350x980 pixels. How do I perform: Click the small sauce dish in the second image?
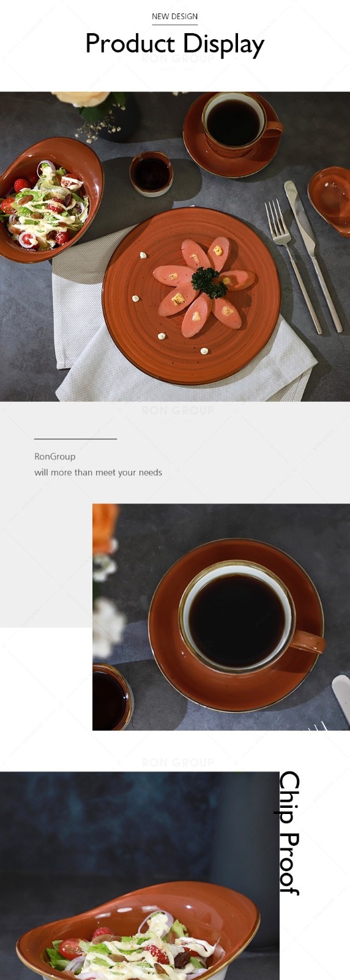111,698
